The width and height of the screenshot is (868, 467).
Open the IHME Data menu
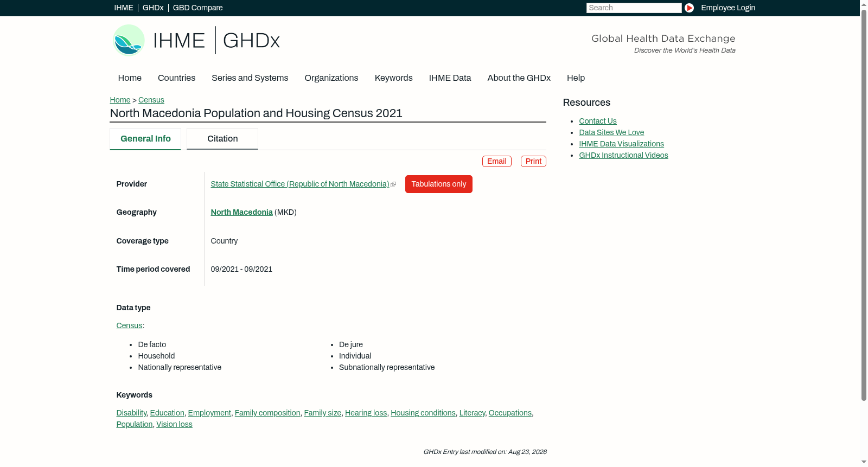[x=450, y=78]
